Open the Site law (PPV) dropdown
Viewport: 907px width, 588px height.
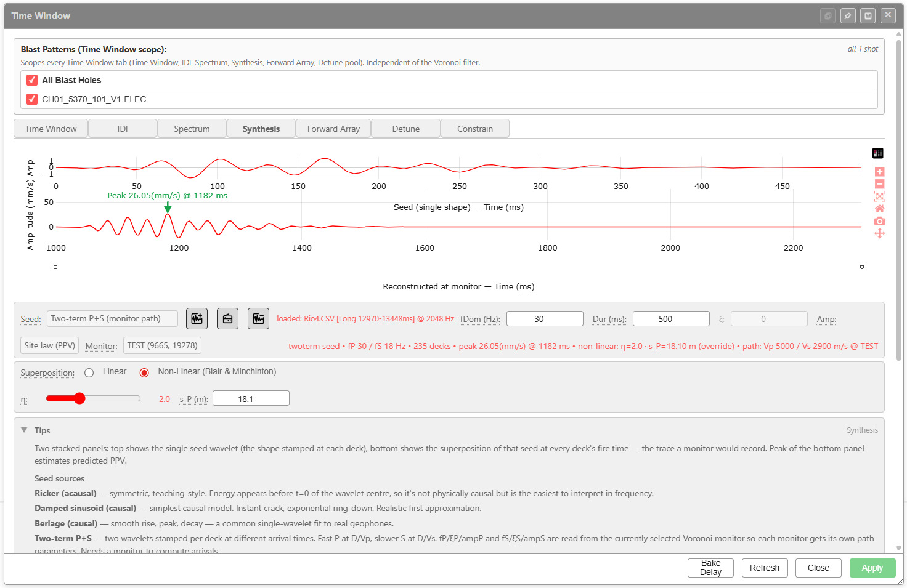pyautogui.click(x=49, y=345)
